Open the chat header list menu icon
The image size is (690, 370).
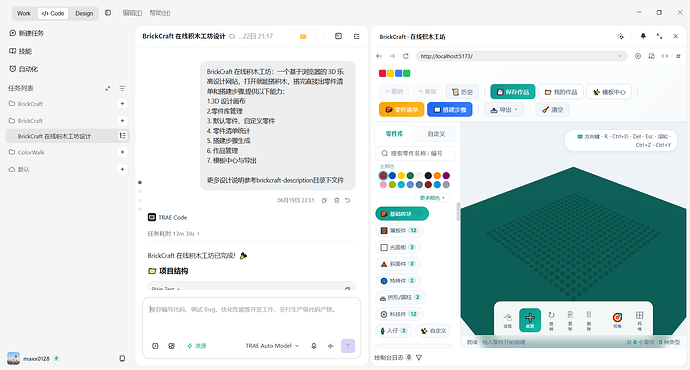click(x=356, y=36)
